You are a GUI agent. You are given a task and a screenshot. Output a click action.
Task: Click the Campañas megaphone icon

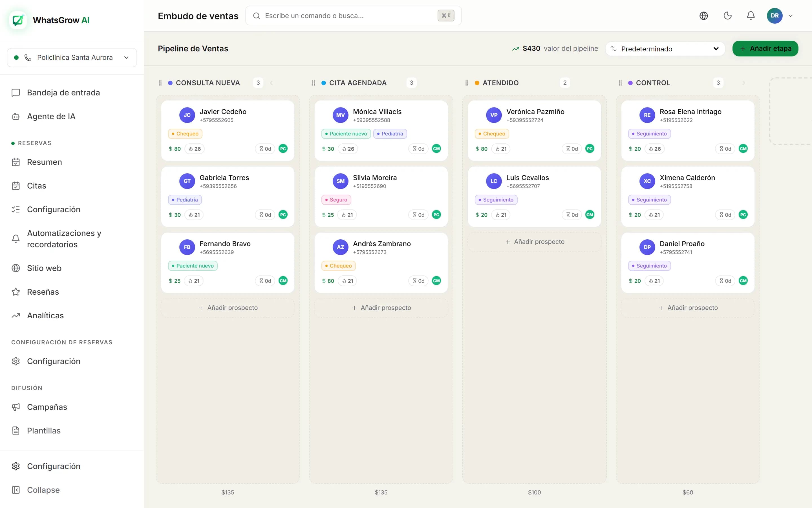[16, 407]
